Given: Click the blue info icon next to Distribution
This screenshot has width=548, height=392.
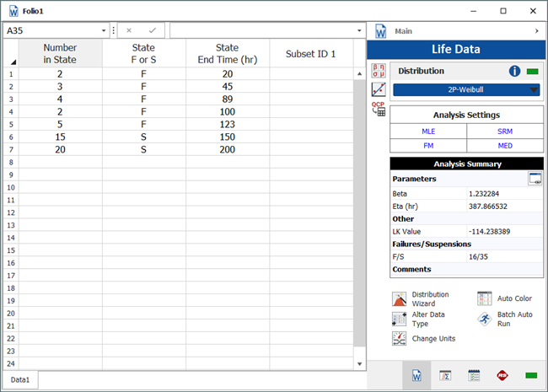Looking at the screenshot, I should (514, 72).
